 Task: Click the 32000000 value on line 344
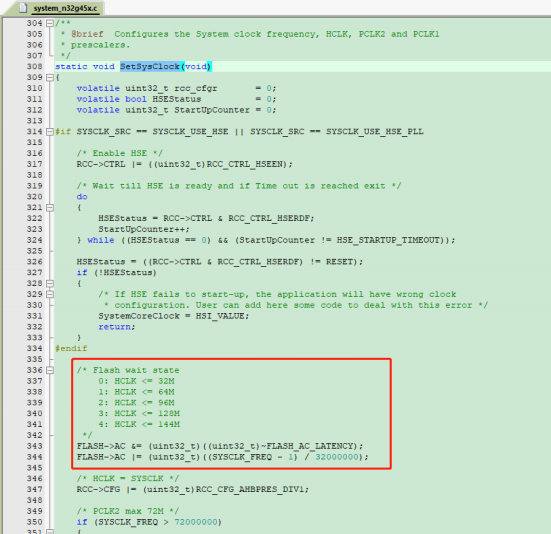pyautogui.click(x=337, y=457)
